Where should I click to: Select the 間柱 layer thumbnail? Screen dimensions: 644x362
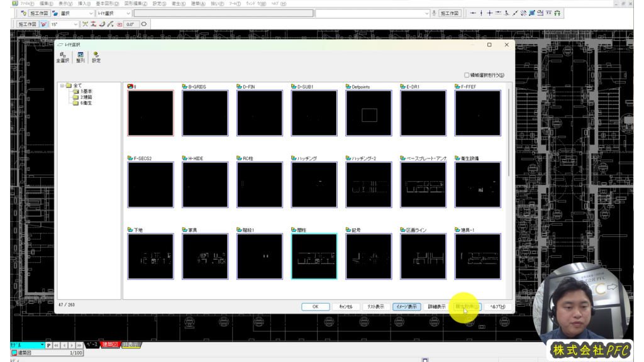point(314,256)
